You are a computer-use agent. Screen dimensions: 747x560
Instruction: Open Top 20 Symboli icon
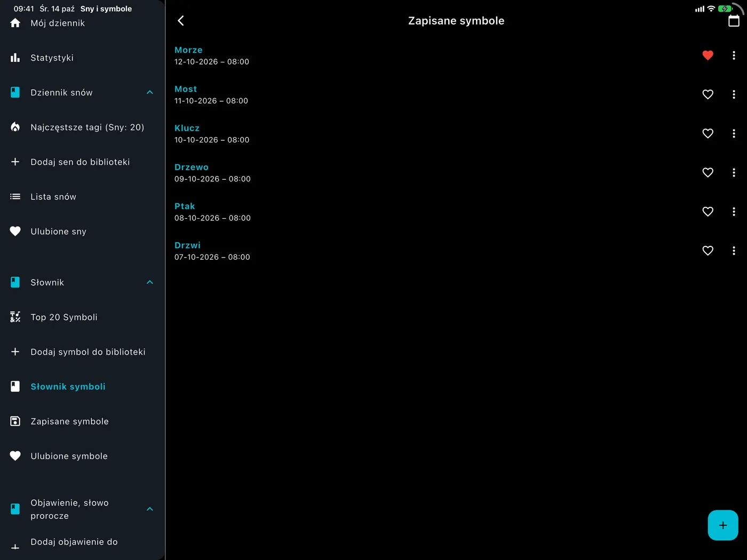[15, 317]
